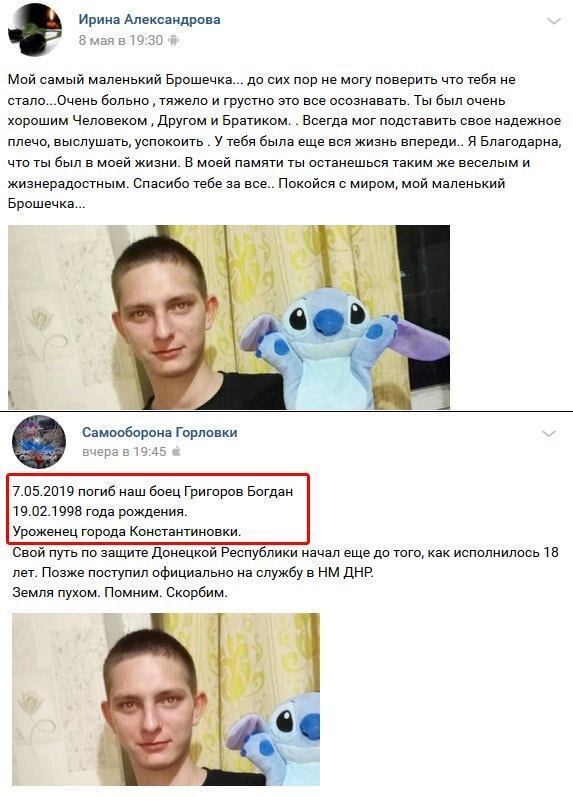
Task: Click the line Уроженец города Константиновки
Action: click(127, 532)
